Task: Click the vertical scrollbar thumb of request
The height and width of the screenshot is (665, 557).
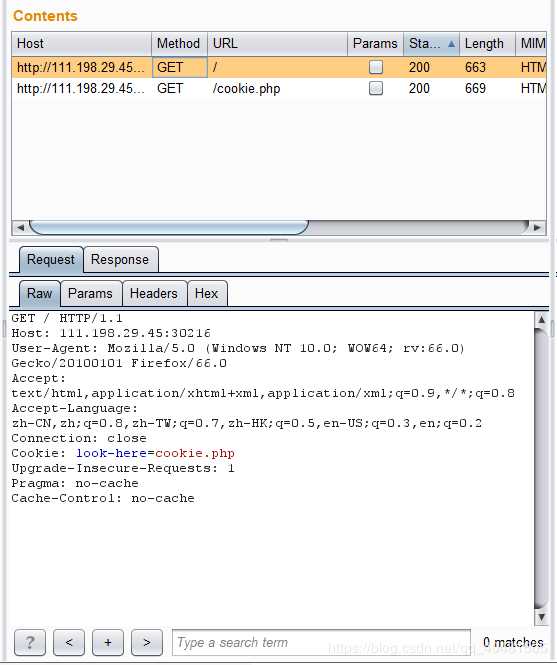Action: tap(541, 469)
